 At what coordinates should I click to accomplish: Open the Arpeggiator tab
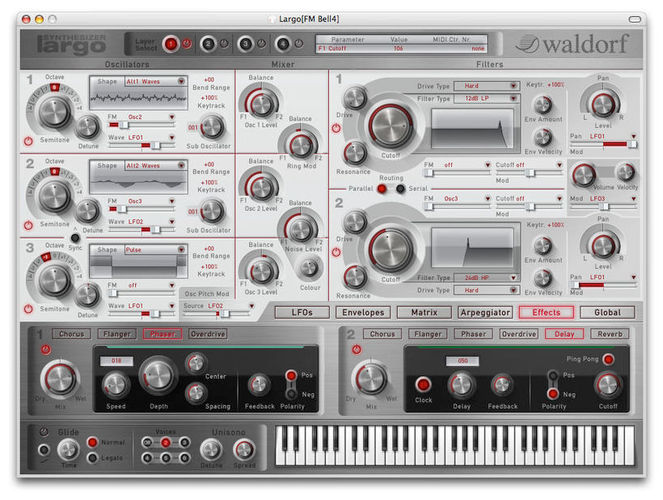tap(485, 312)
